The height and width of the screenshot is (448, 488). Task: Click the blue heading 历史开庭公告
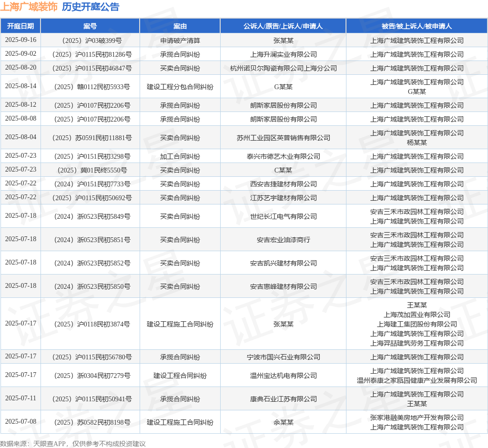91,7
